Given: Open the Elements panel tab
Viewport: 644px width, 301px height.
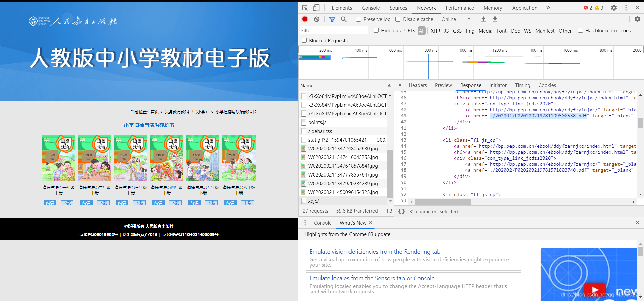Looking at the screenshot, I should [x=342, y=8].
